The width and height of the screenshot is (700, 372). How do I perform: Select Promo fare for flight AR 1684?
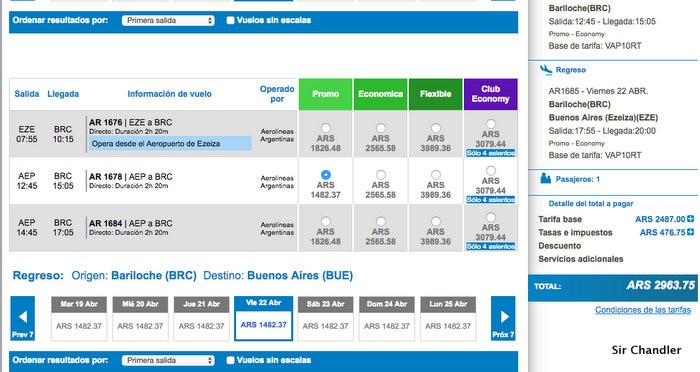[x=326, y=222]
